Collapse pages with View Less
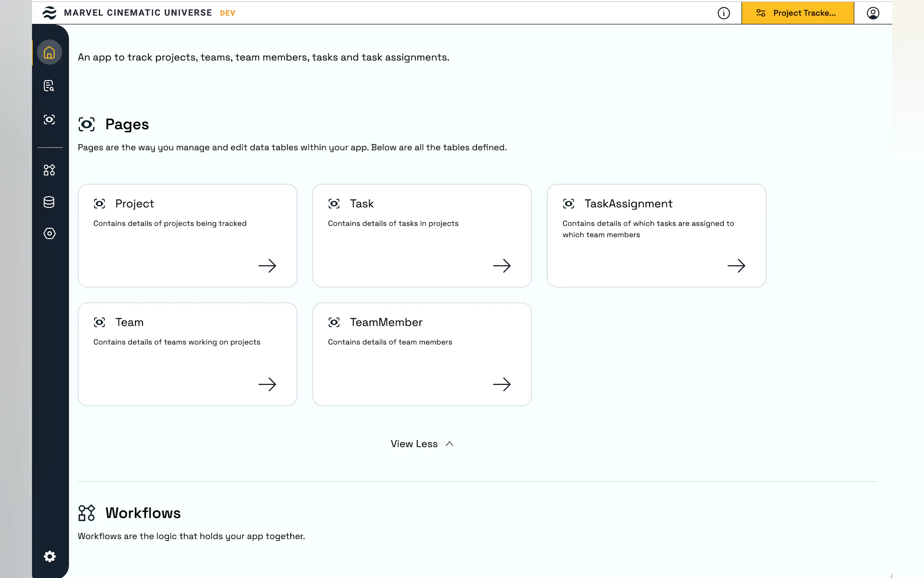 [414, 444]
